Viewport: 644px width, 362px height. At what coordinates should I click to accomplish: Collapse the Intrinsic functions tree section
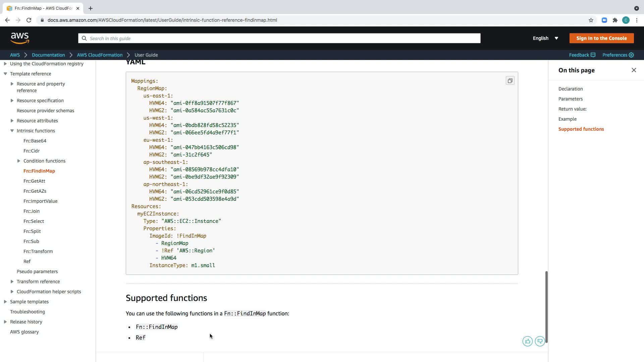(12, 131)
